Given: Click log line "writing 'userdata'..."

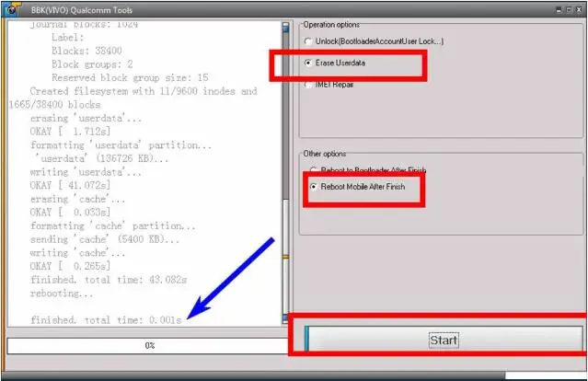Looking at the screenshot, I should click(86, 172).
